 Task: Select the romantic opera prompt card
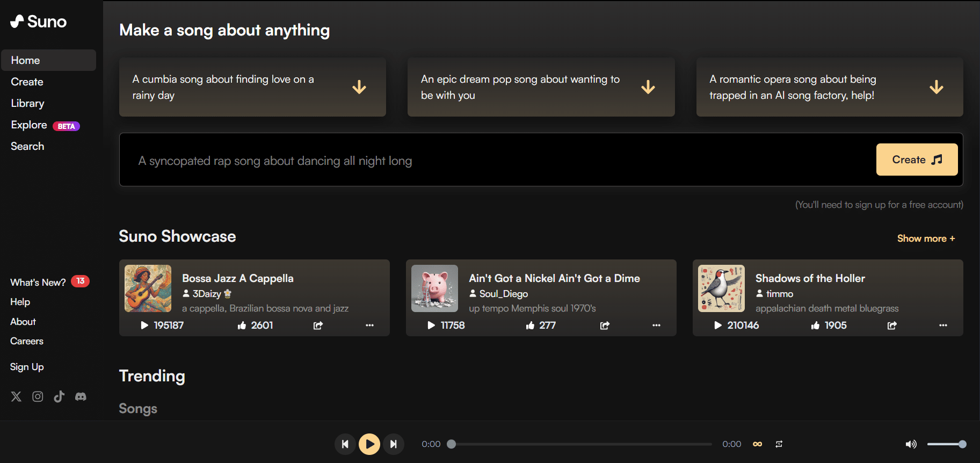[x=830, y=87]
